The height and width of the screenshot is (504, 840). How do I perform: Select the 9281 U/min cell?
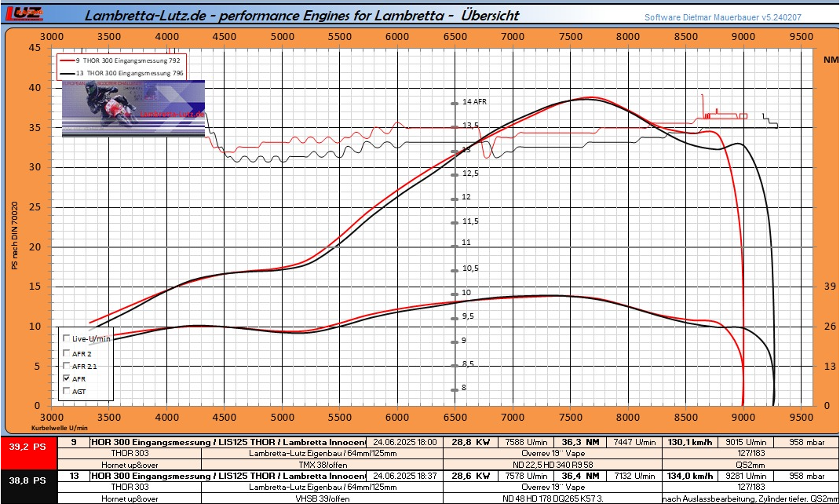pyautogui.click(x=746, y=476)
